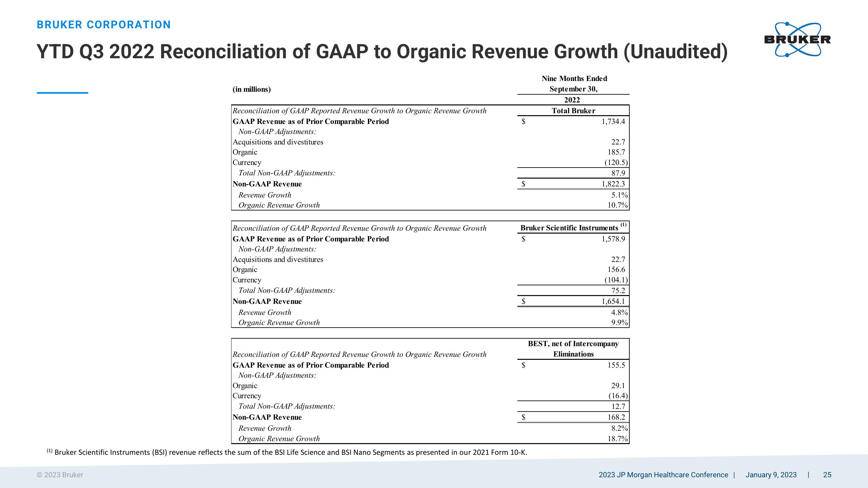Select the slide title 'YTD Q3 2022 Reconciliation' heading
Image resolution: width=868 pixels, height=488 pixels.
click(x=382, y=52)
